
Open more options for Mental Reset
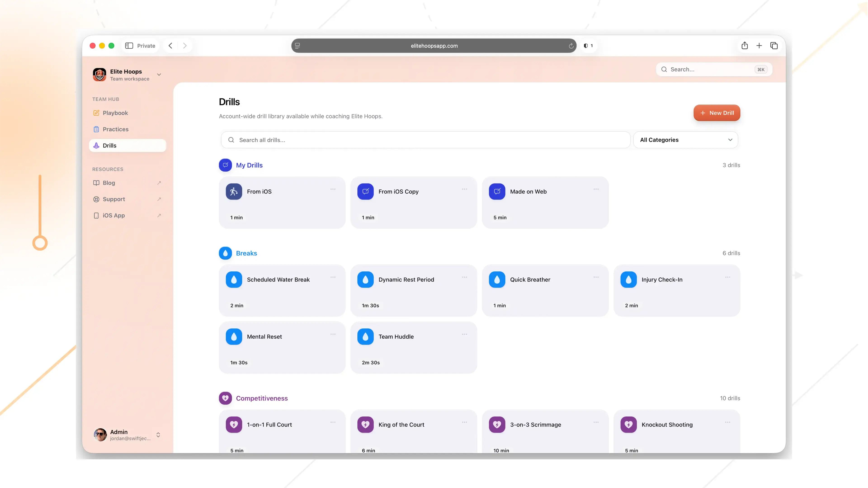333,334
